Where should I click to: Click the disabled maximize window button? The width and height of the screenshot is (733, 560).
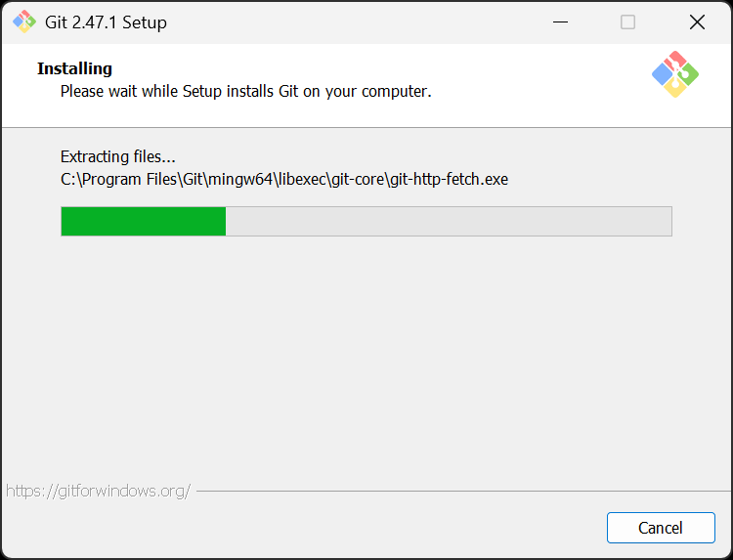point(627,22)
